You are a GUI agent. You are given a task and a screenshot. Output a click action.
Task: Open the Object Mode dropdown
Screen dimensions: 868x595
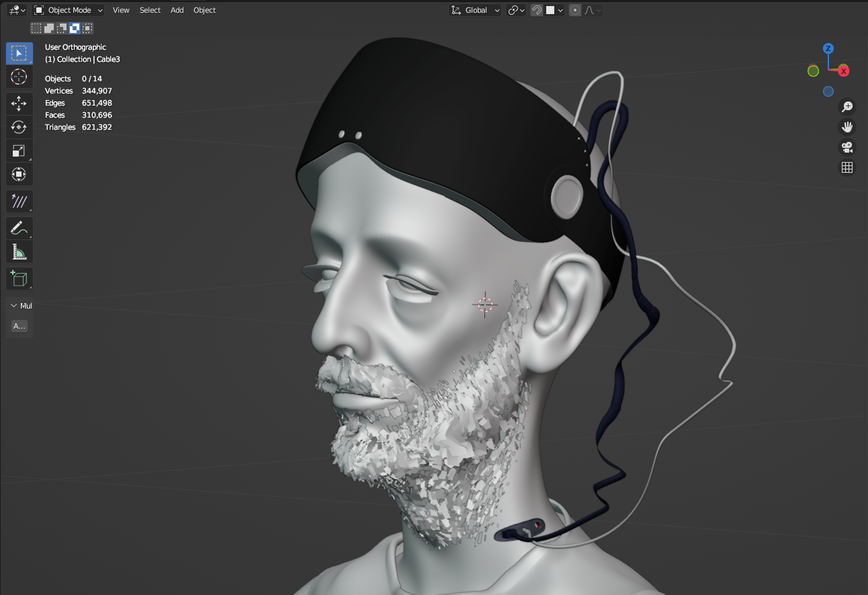click(x=69, y=10)
